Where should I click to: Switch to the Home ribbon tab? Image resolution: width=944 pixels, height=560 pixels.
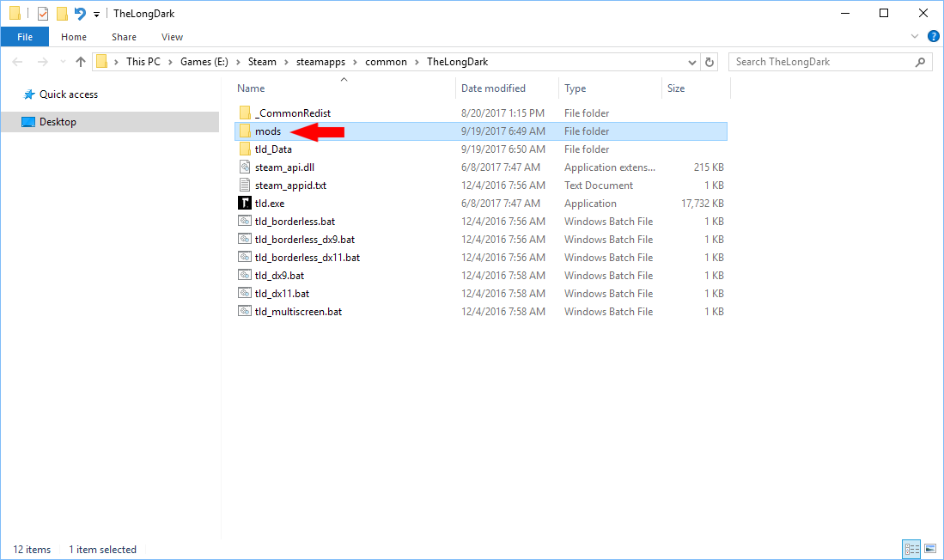pyautogui.click(x=74, y=37)
